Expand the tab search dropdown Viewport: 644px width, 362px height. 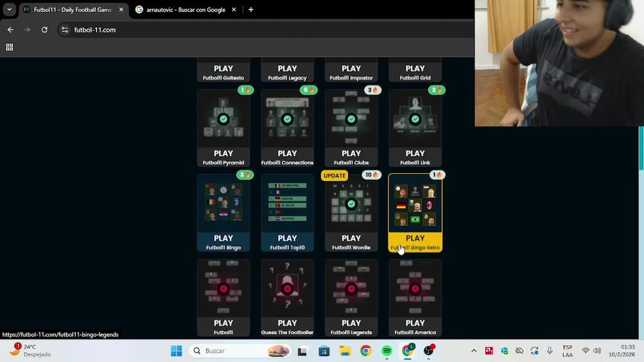[9, 10]
